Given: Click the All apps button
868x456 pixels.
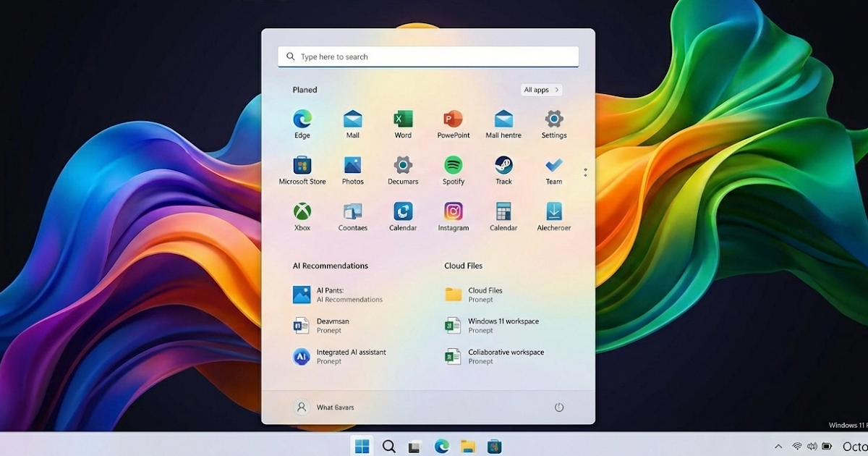Looking at the screenshot, I should pyautogui.click(x=541, y=90).
